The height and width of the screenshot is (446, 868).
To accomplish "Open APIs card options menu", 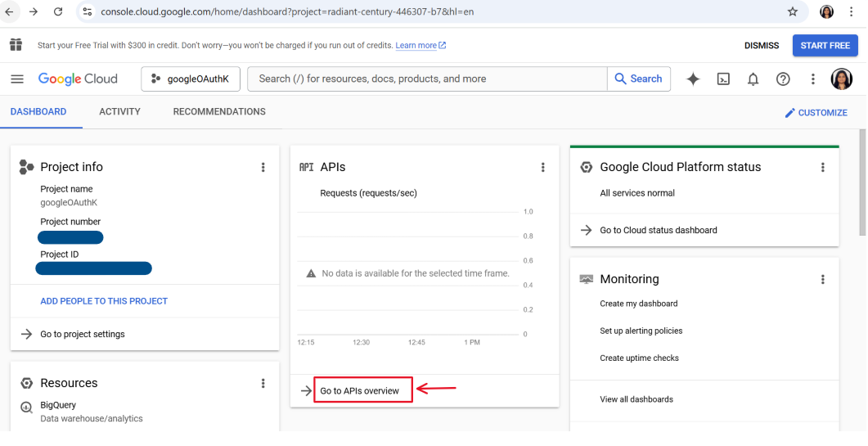I will click(x=543, y=167).
